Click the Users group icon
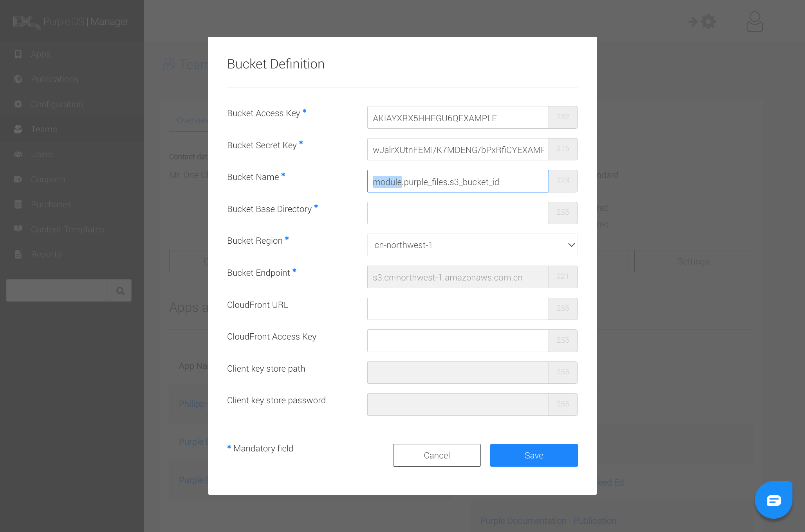The height and width of the screenshot is (532, 805). (18, 154)
